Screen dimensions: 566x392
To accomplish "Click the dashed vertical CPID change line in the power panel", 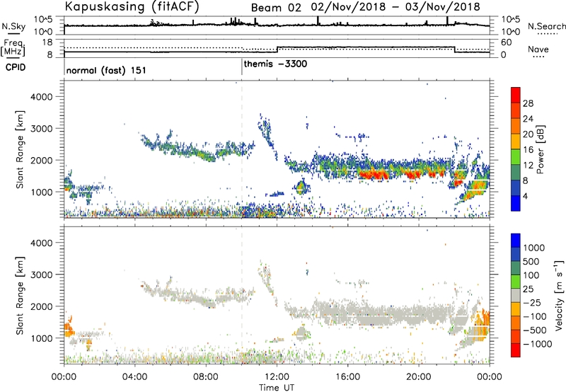I will pyautogui.click(x=242, y=149).
